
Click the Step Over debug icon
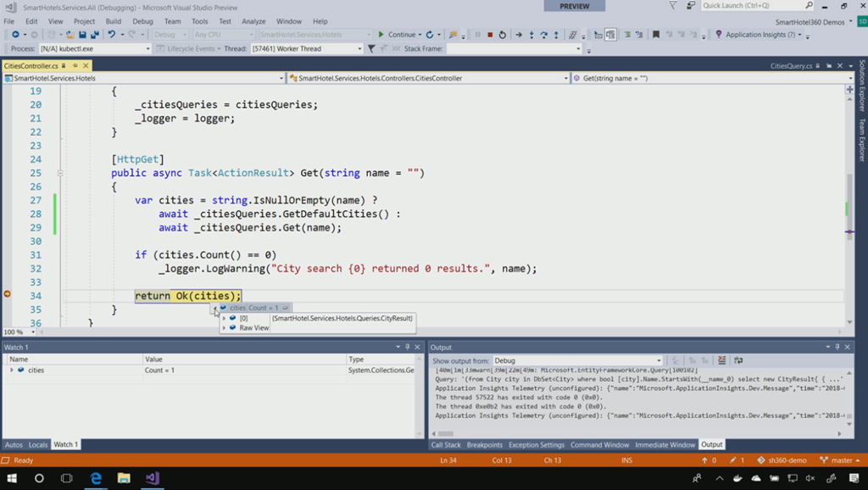tap(544, 35)
